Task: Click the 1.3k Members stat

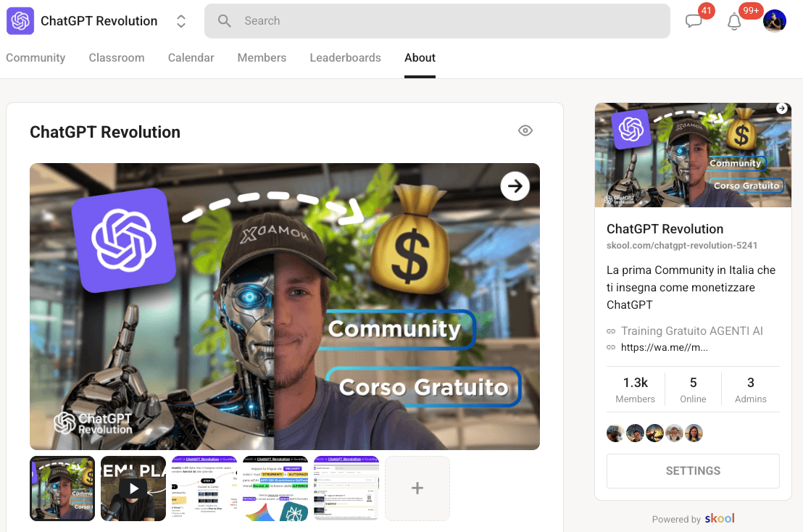Action: click(635, 390)
